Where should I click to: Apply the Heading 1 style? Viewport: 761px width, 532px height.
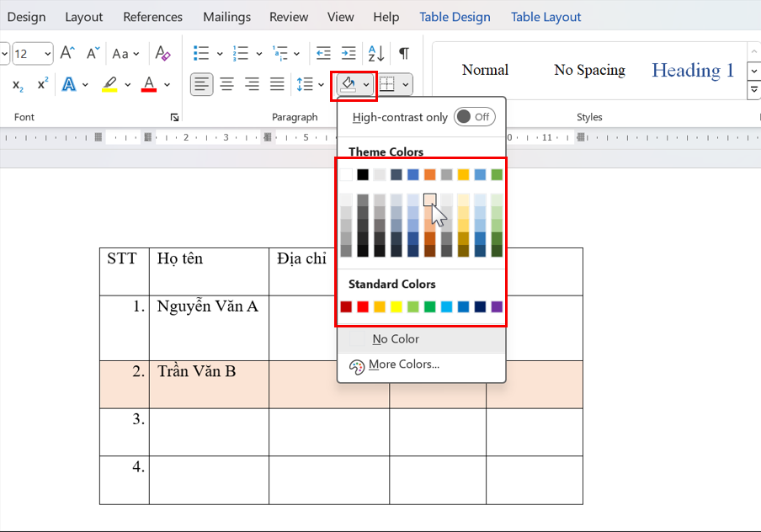[x=692, y=71]
